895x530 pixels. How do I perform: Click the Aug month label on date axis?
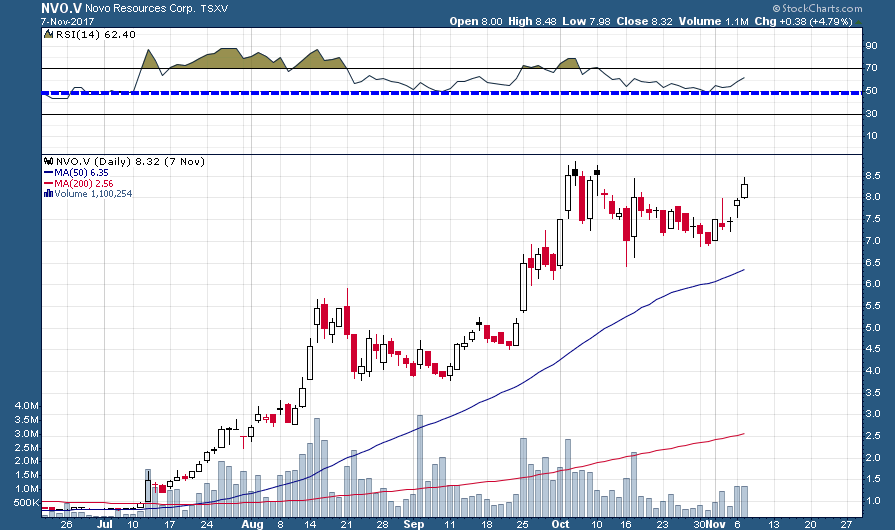pyautogui.click(x=252, y=524)
